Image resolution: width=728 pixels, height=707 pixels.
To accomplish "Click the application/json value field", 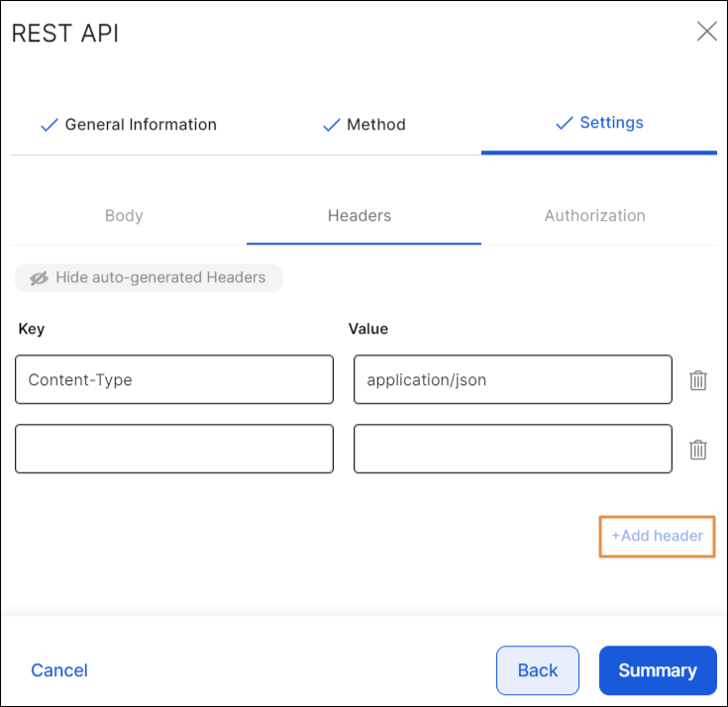I will click(x=512, y=380).
